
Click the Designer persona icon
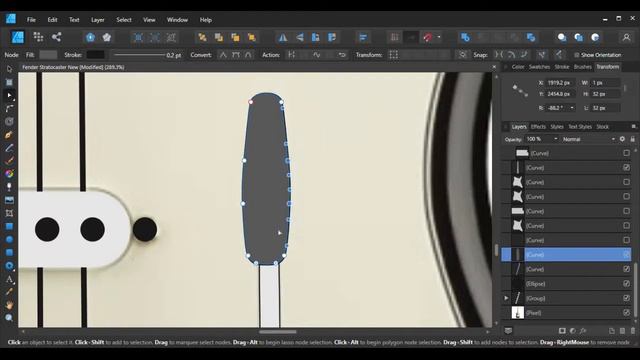pos(18,37)
